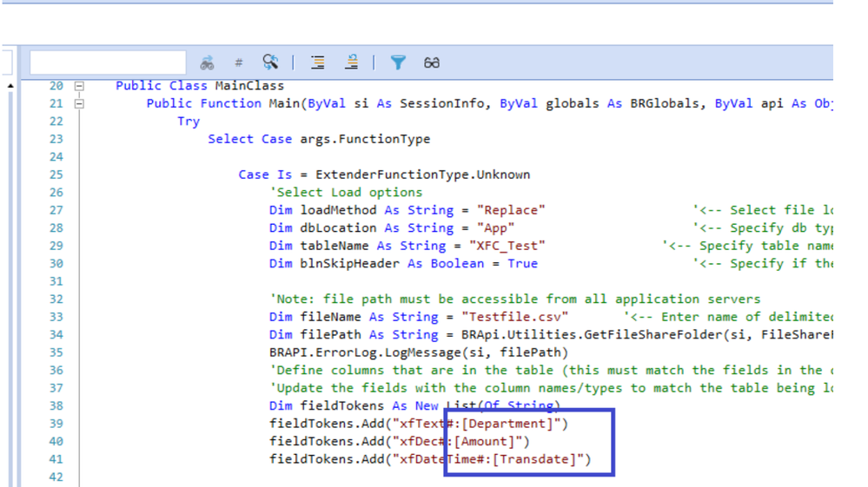Screen dimensions: 868x487
Task: Click the "Try" keyword on line 22
Action: [189, 122]
